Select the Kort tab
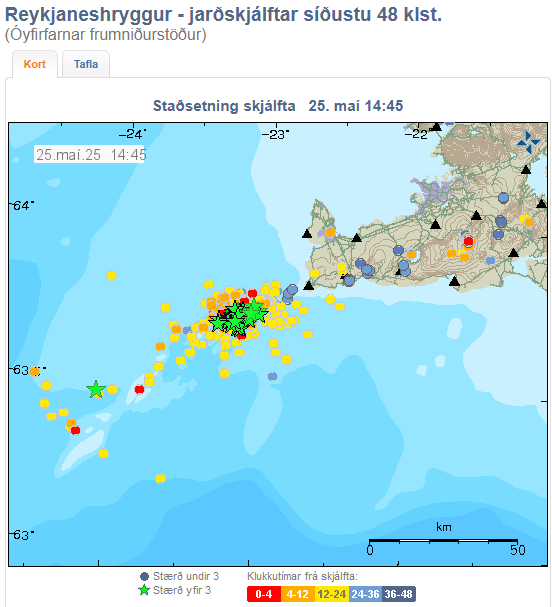 35,64
